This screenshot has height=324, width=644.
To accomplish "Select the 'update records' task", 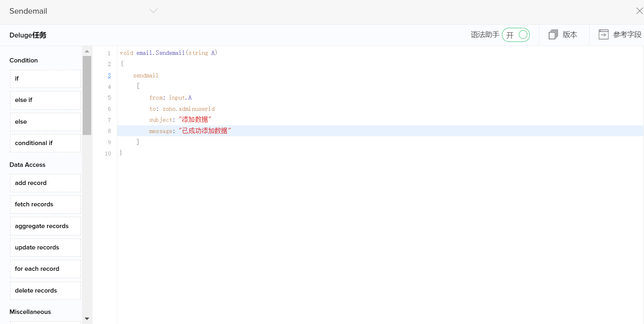I will pyautogui.click(x=45, y=247).
